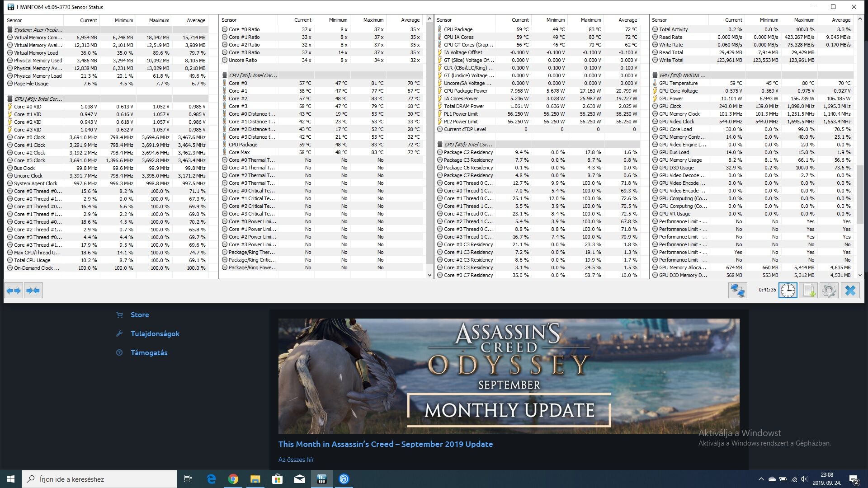Click the expand sensor columns arrows icon

(x=14, y=291)
